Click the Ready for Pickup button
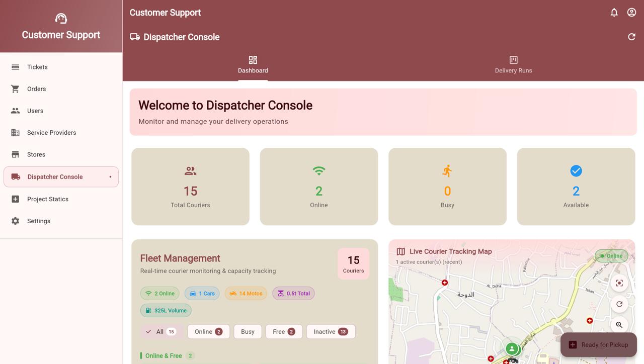This screenshot has height=364, width=644. (599, 344)
